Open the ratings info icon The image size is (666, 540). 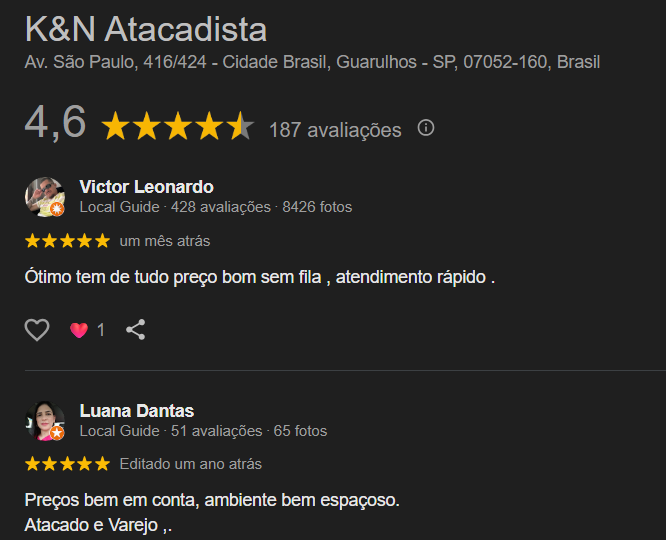[426, 127]
